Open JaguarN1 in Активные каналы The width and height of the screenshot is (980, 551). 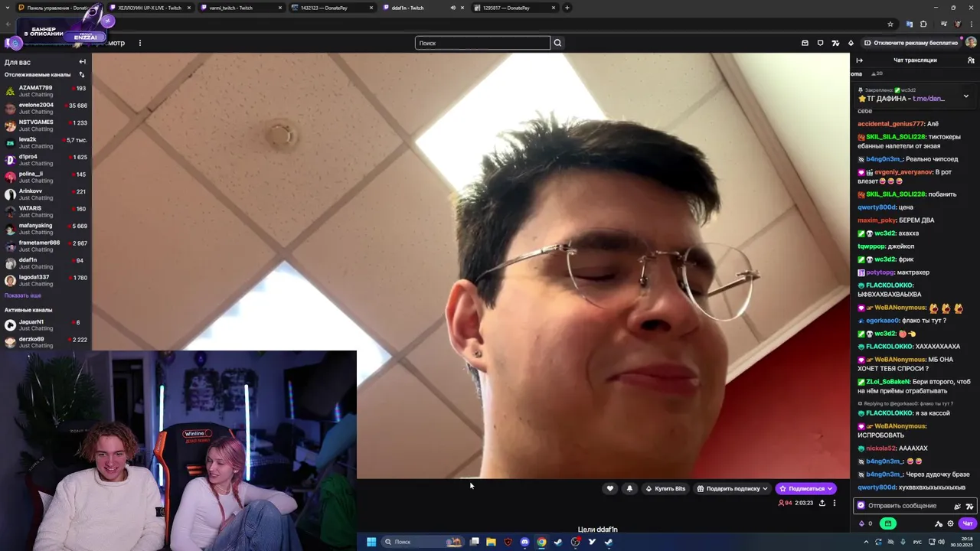46,325
